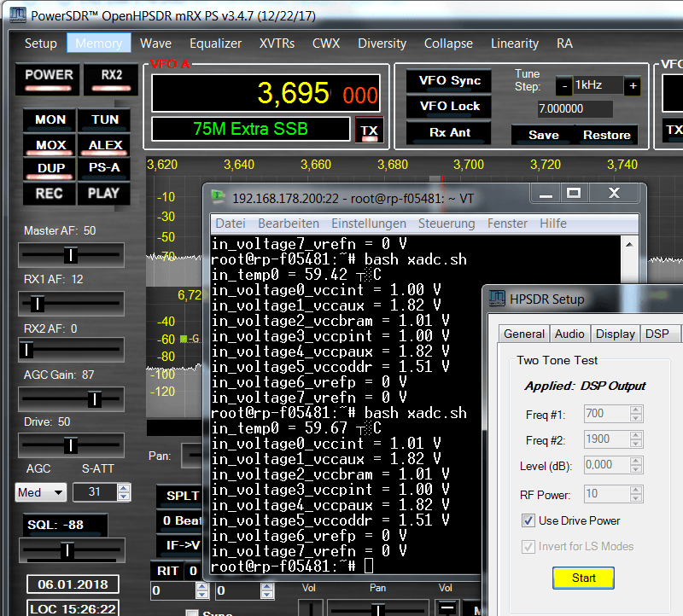Toggle the MOX transmit button

pyautogui.click(x=50, y=146)
